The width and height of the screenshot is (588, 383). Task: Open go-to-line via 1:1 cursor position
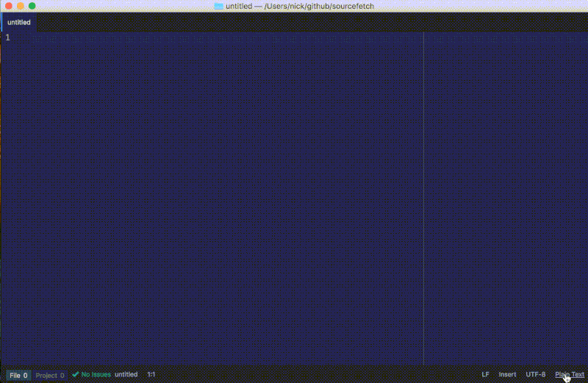click(x=151, y=374)
